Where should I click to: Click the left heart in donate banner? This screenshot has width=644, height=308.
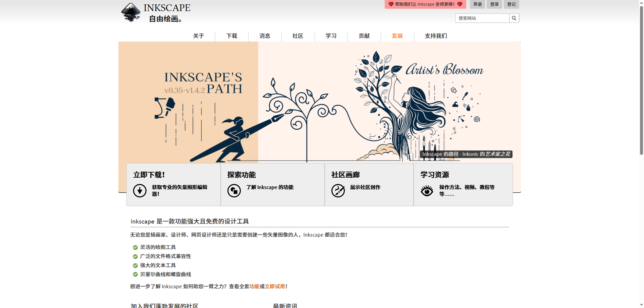tap(391, 4)
